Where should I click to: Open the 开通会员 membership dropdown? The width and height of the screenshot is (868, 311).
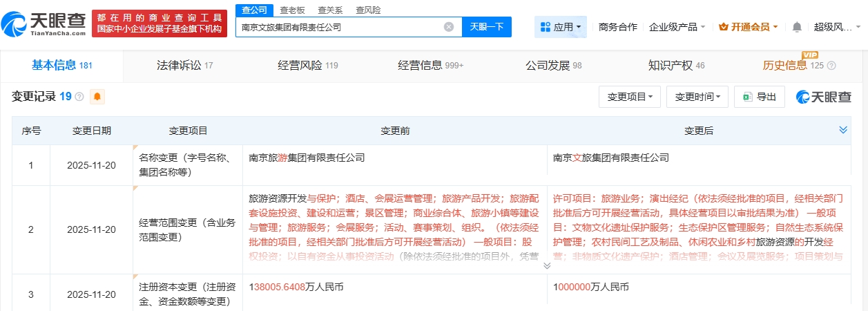tap(748, 27)
